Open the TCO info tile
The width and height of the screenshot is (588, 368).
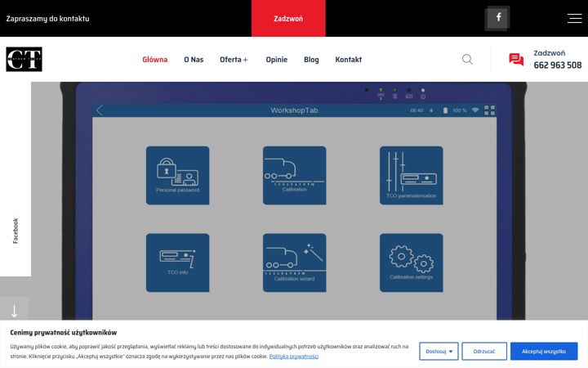178,263
